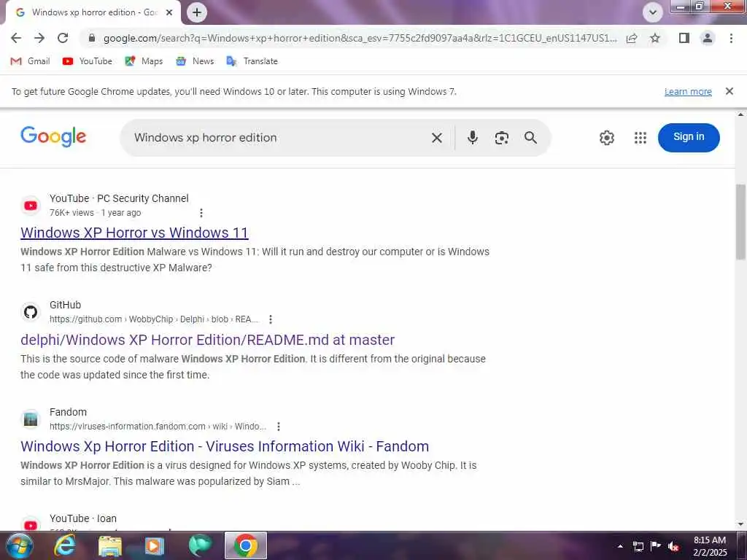Open more options for the GitHub result
The image size is (747, 560).
pyautogui.click(x=271, y=319)
